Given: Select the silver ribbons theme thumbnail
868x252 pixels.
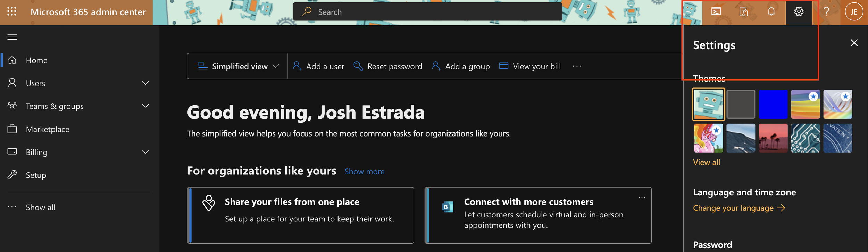Looking at the screenshot, I should (x=837, y=104).
